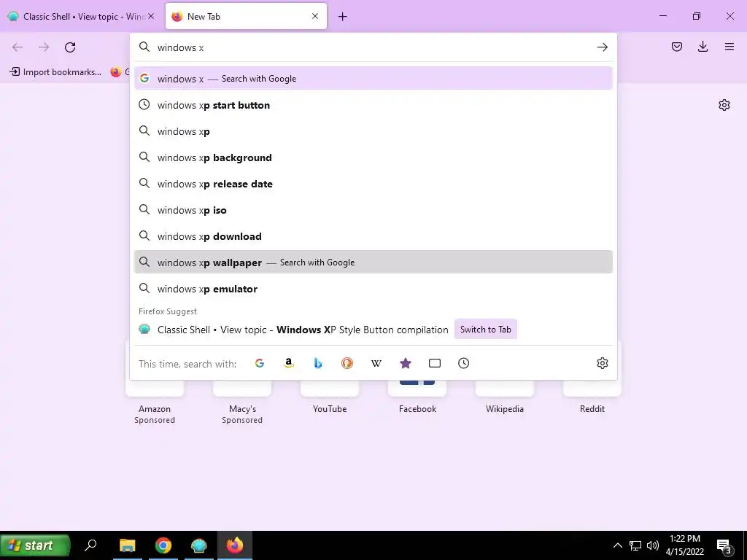
Task: Choose 'windows xp download' suggestion
Action: (373, 236)
